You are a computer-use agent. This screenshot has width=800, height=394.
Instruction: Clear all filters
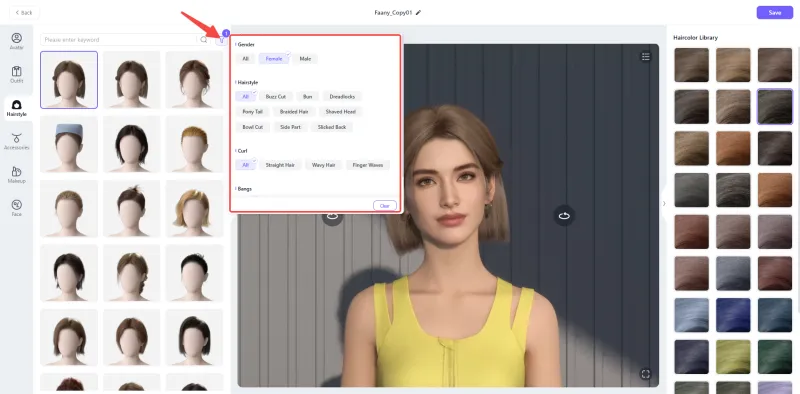(385, 206)
